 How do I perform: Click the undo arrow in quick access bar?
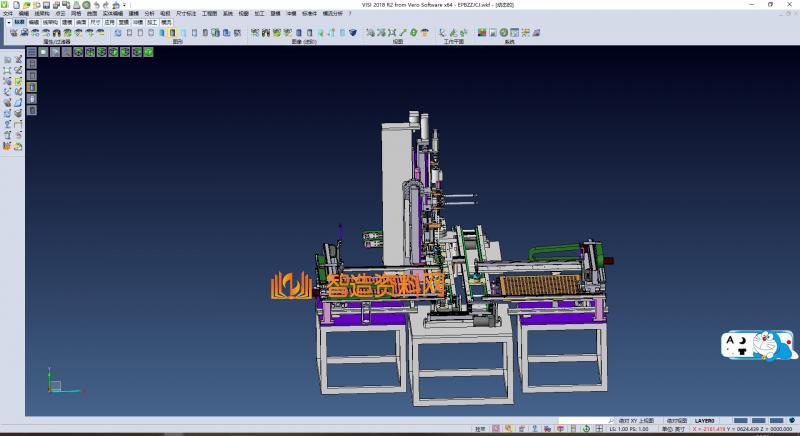(x=95, y=5)
